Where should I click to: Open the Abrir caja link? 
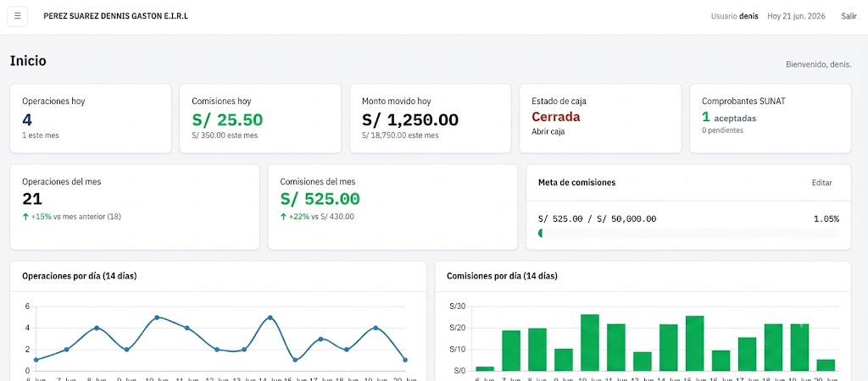[x=548, y=131]
